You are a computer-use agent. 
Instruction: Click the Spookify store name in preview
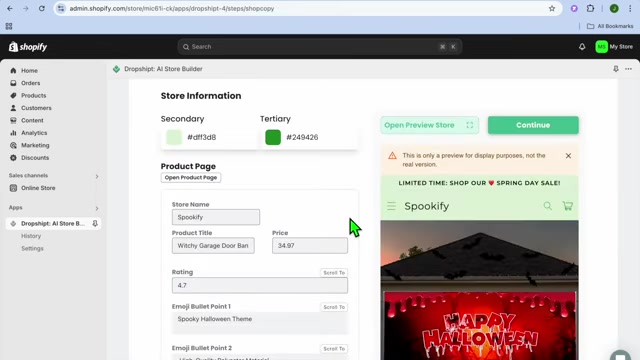(427, 206)
